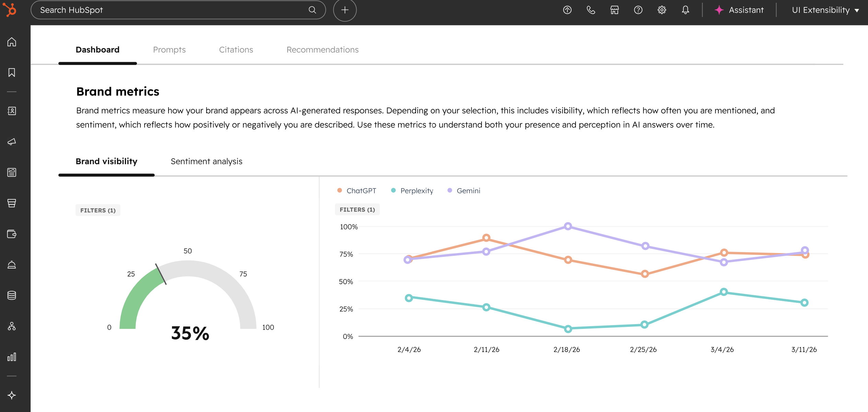Click into the Search HubSpot field
868x412 pixels.
tap(178, 10)
